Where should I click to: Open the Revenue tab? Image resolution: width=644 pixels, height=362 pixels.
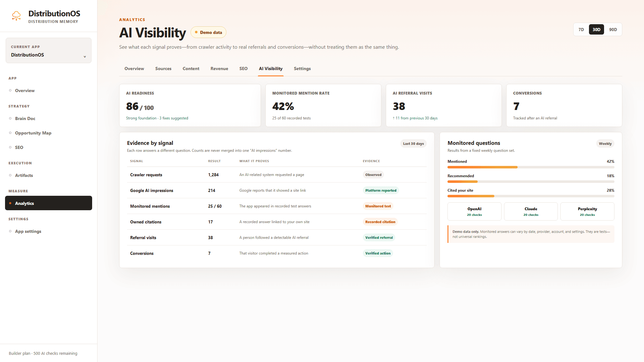pyautogui.click(x=219, y=69)
